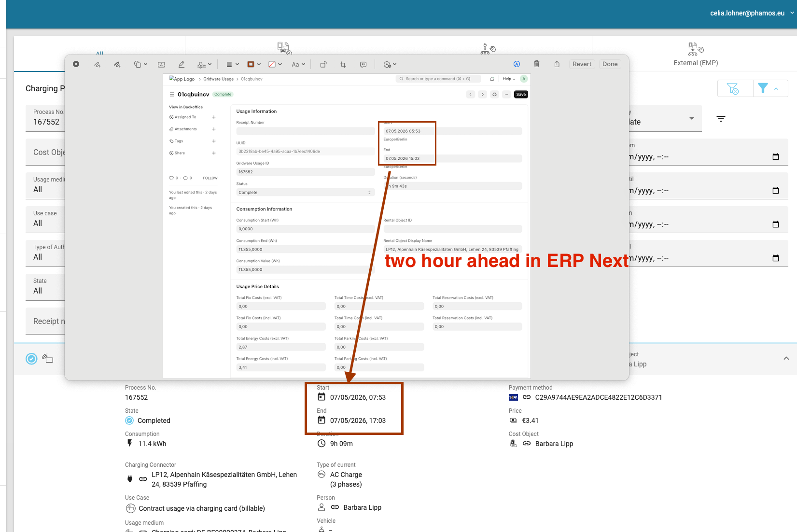Select the Sketch tool in markup toolbar

tap(97, 64)
